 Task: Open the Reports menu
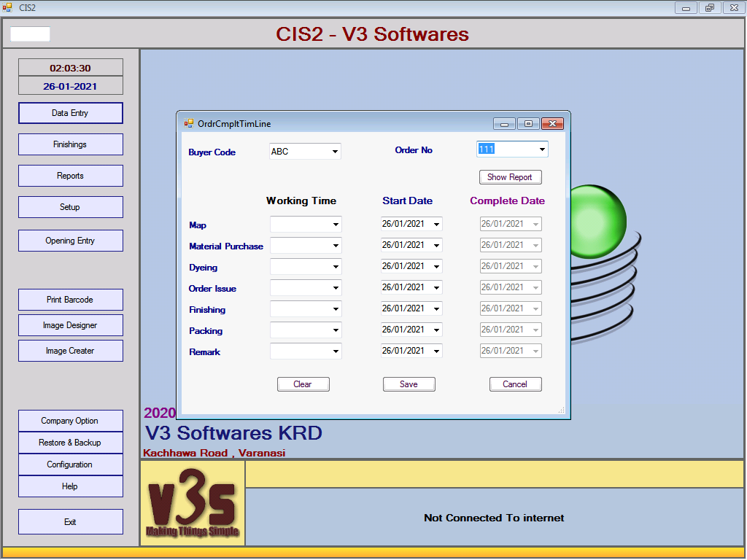click(x=70, y=176)
